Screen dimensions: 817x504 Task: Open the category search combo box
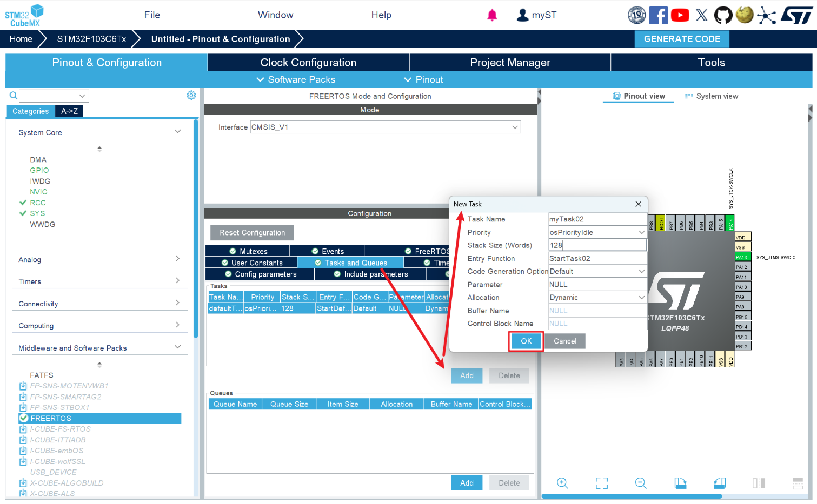(54, 96)
